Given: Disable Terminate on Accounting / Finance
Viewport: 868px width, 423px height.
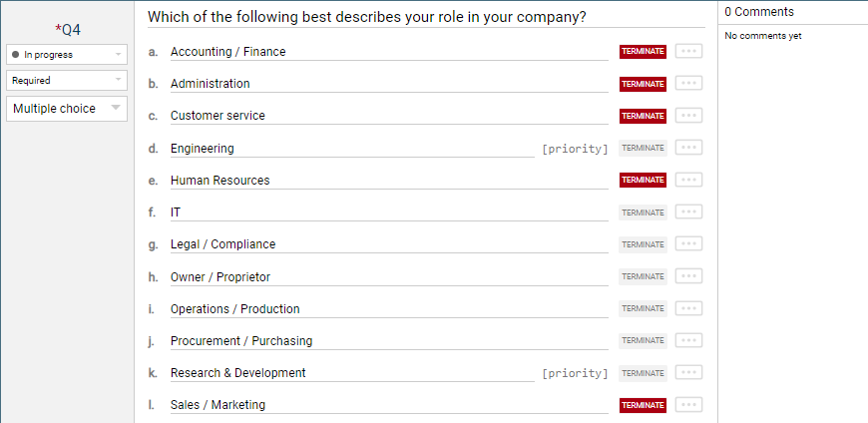Looking at the screenshot, I should [x=643, y=52].
